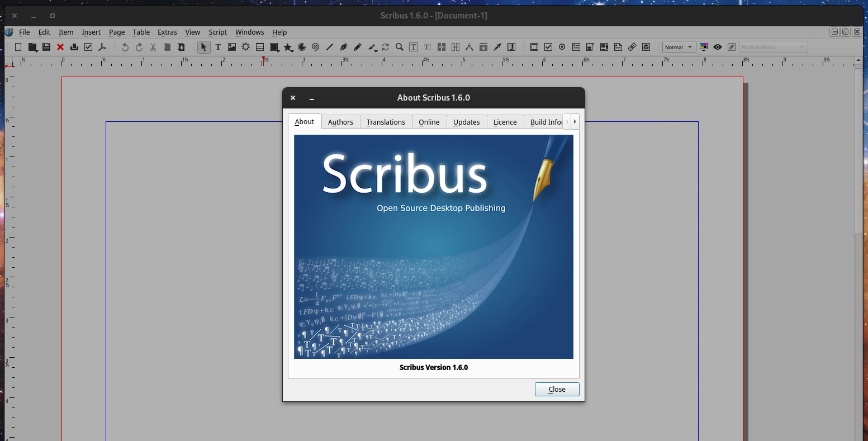Open the Normal image preview quality dropdown
The height and width of the screenshot is (441, 868).
[679, 48]
